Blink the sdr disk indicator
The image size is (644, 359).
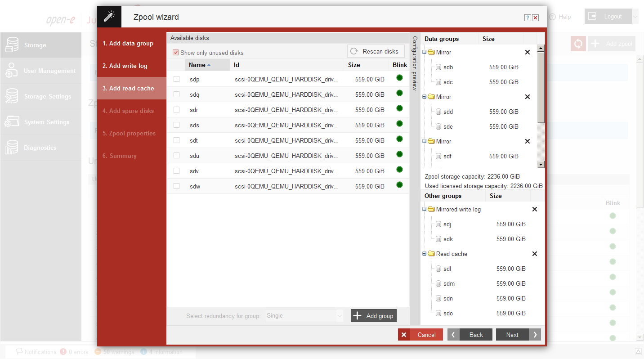399,108
